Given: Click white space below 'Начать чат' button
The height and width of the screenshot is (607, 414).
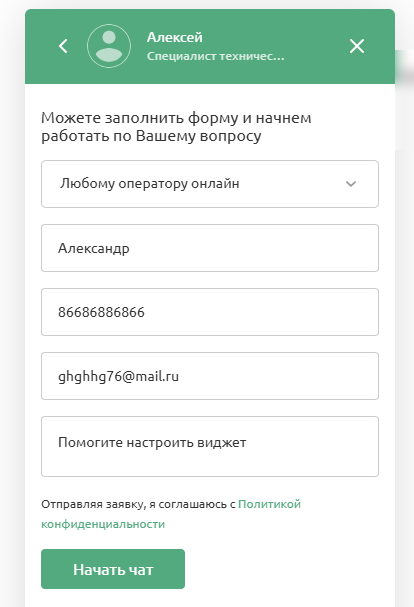Looking at the screenshot, I should 210,598.
